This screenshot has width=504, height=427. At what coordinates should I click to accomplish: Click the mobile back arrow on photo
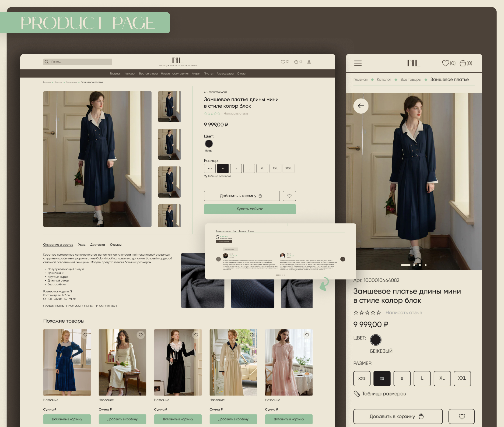[x=361, y=106]
